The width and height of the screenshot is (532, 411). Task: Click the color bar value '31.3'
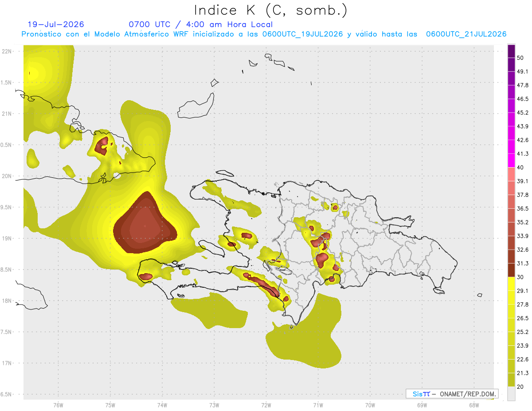523,263
